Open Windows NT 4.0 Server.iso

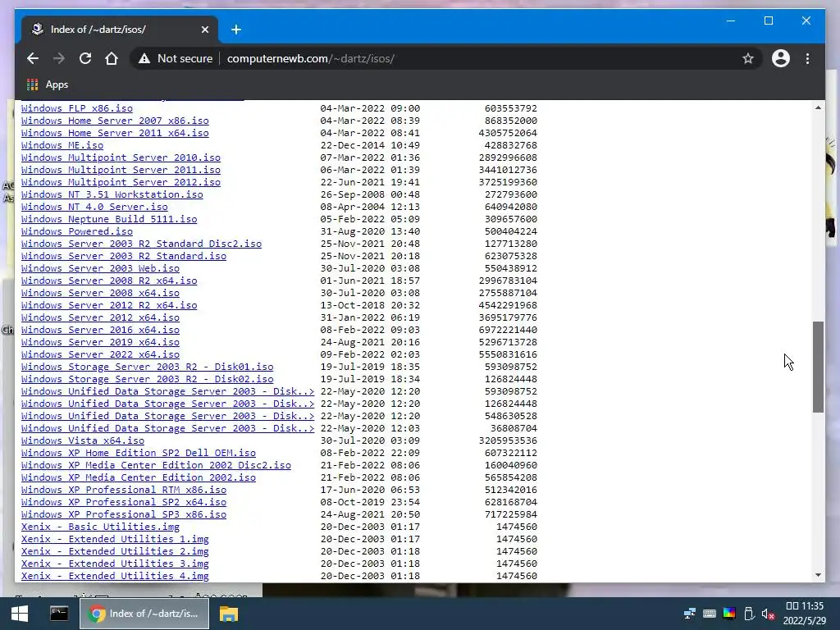(94, 207)
